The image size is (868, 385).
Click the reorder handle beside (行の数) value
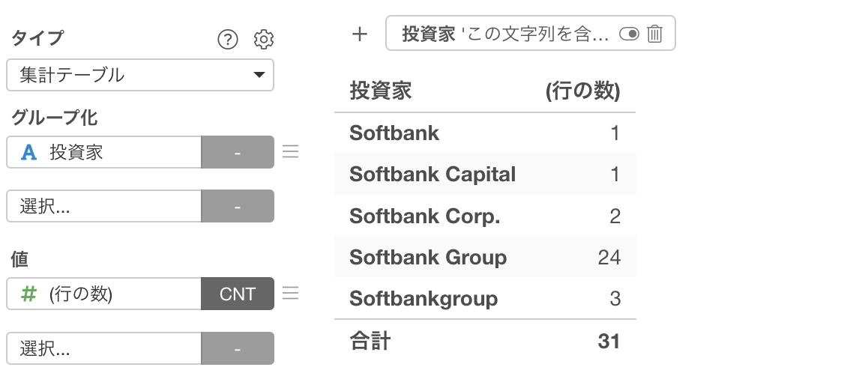(x=290, y=293)
